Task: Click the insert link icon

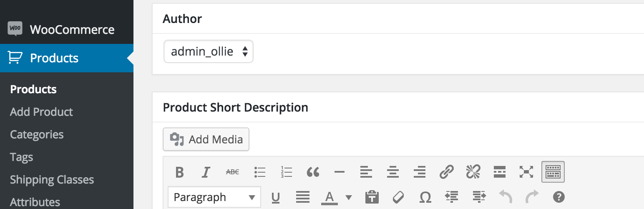Action: (x=446, y=172)
